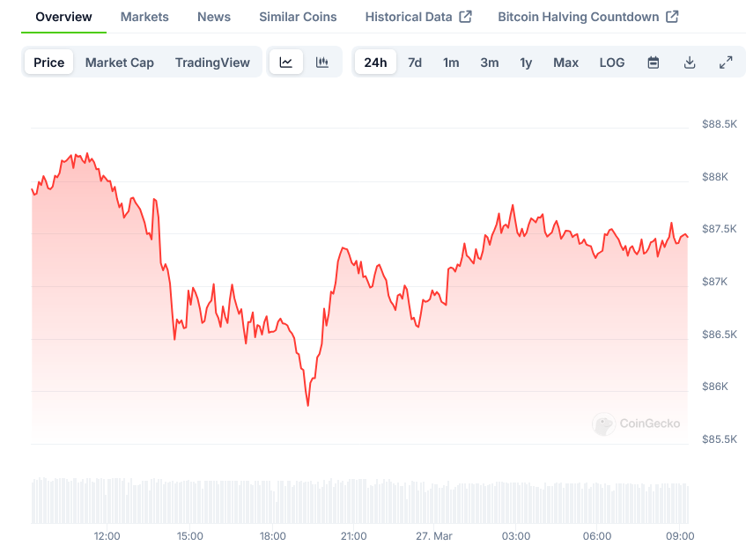This screenshot has height=560, width=746.
Task: Open Historical Data external link icon
Action: (x=465, y=17)
